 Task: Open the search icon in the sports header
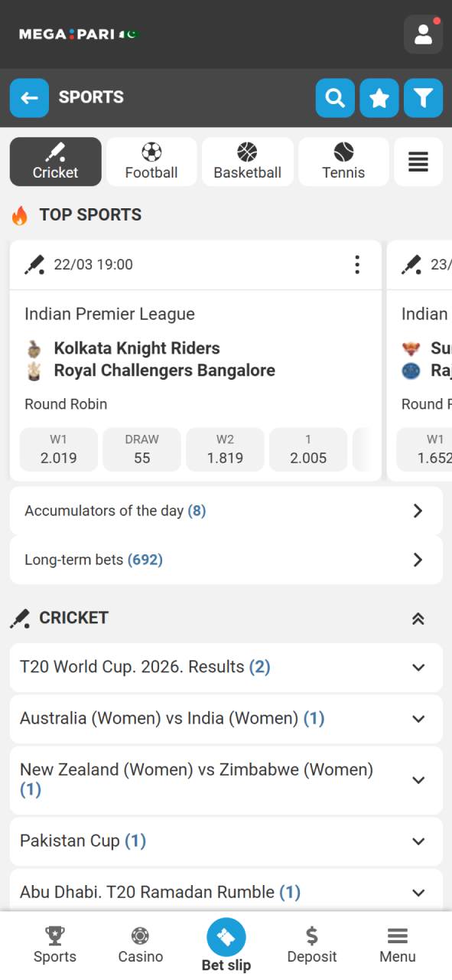335,98
